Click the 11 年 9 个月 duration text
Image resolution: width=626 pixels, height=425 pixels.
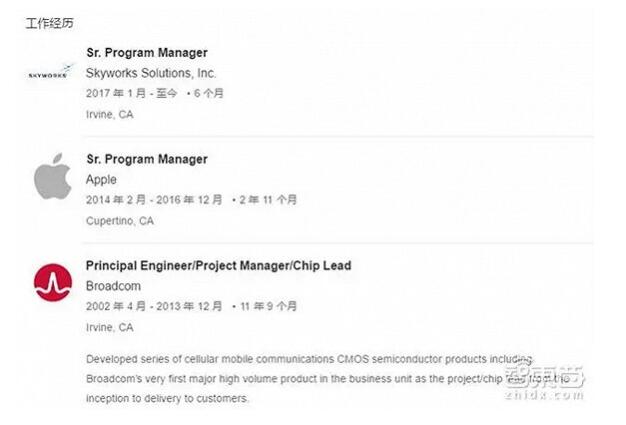[269, 306]
